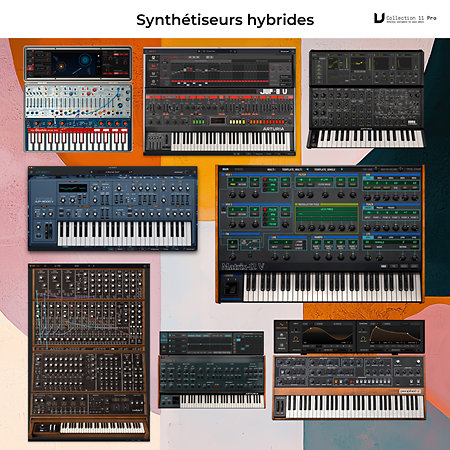Click the V Collection 11 Pro logo
This screenshot has height=450, width=450.
405,18
